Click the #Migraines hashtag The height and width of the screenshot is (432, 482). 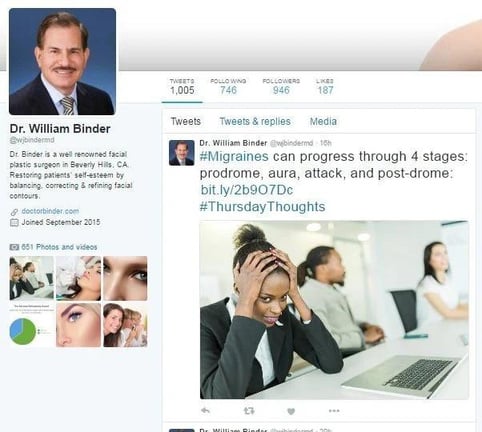(x=234, y=156)
